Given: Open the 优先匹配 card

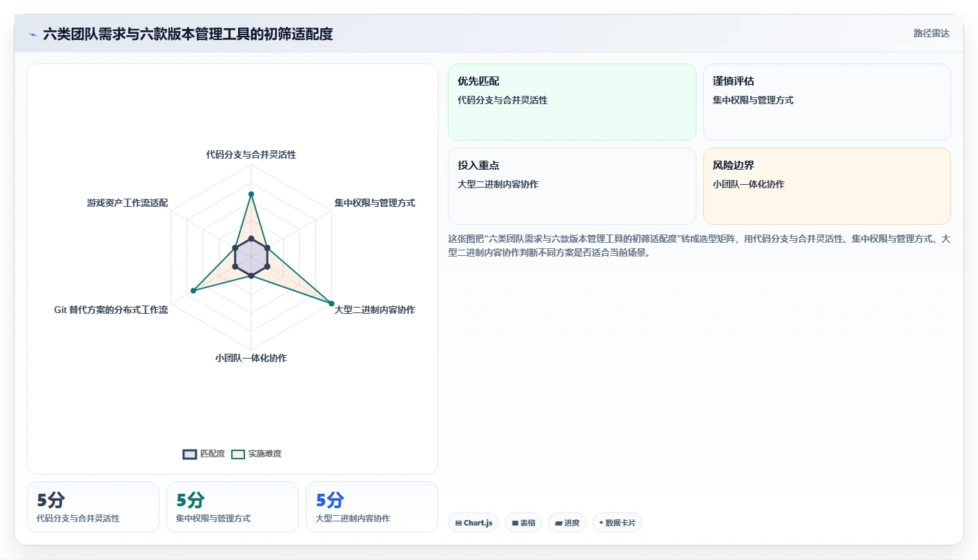Looking at the screenshot, I should tap(572, 102).
